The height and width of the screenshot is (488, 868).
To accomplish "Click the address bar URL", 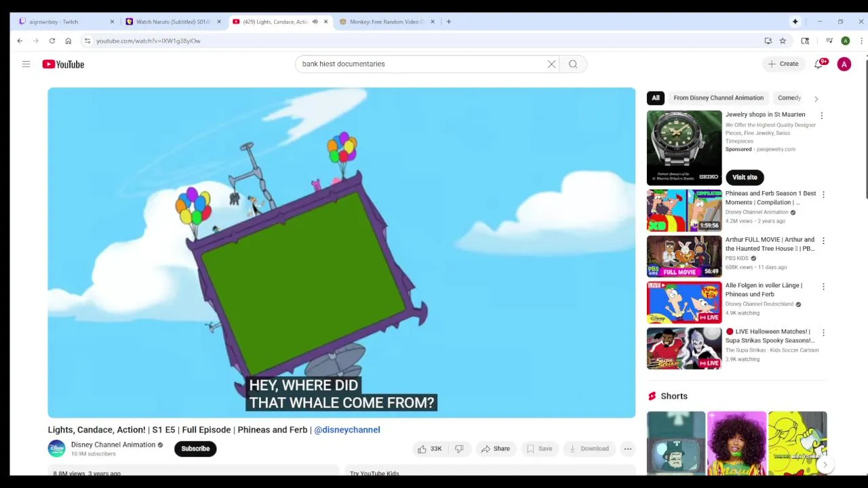I will pyautogui.click(x=149, y=41).
